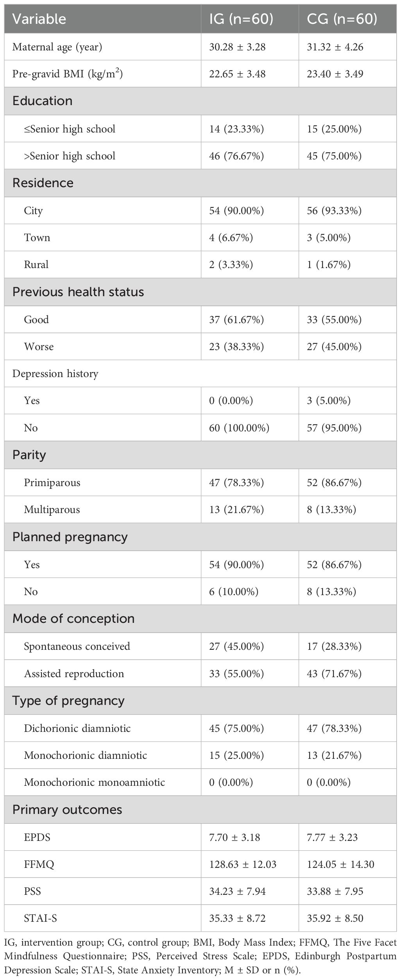Select the Parity section heading
This screenshot has height=980, width=401.
point(29,455)
